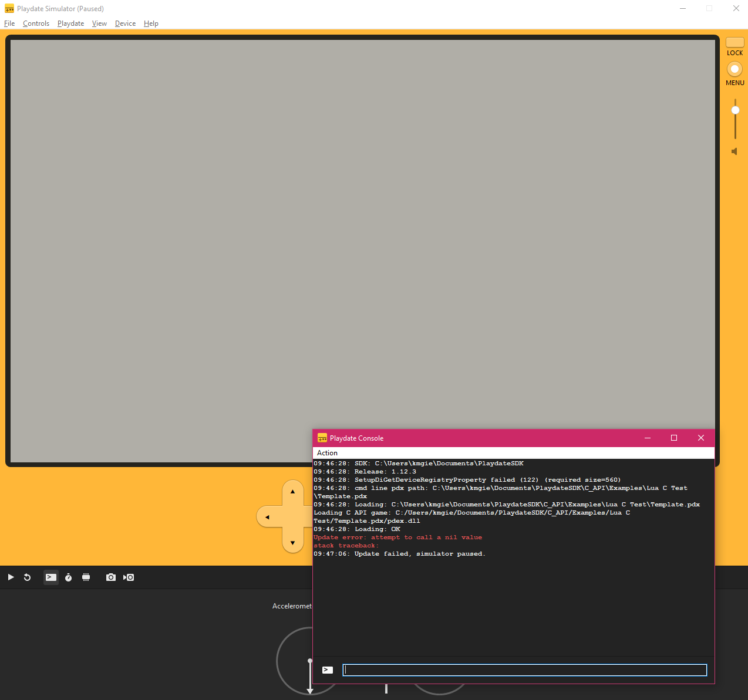Image resolution: width=748 pixels, height=700 pixels.
Task: Take a screenshot with camera icon
Action: click(110, 577)
